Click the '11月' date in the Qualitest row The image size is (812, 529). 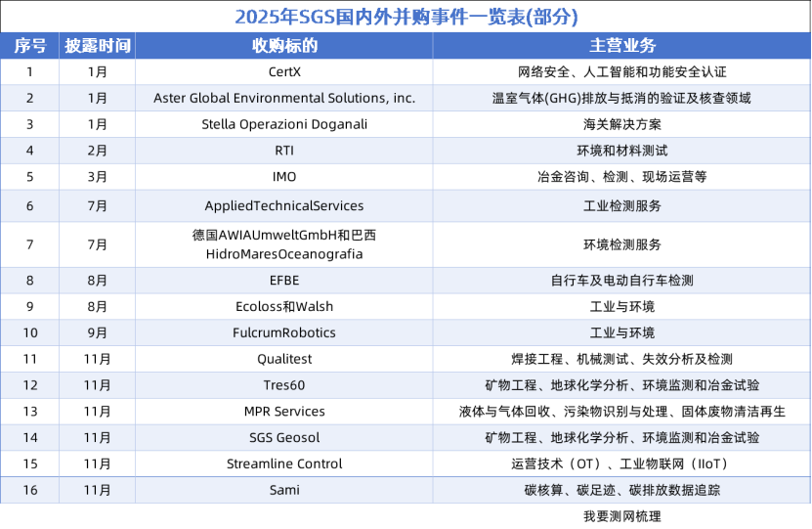98,359
